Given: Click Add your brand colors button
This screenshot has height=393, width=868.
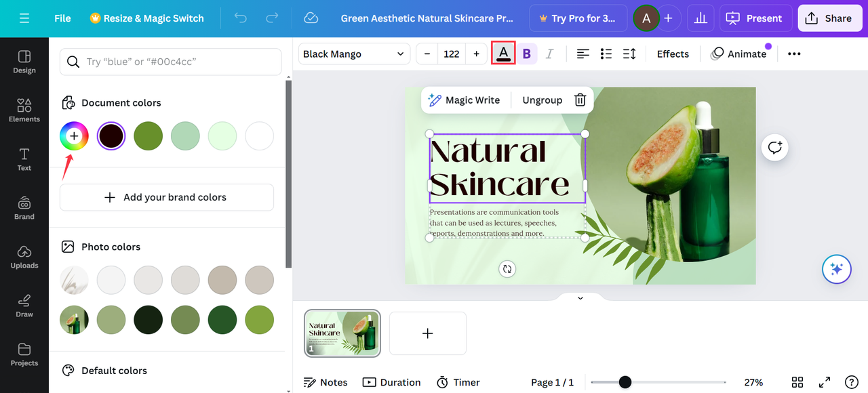Looking at the screenshot, I should pyautogui.click(x=167, y=197).
